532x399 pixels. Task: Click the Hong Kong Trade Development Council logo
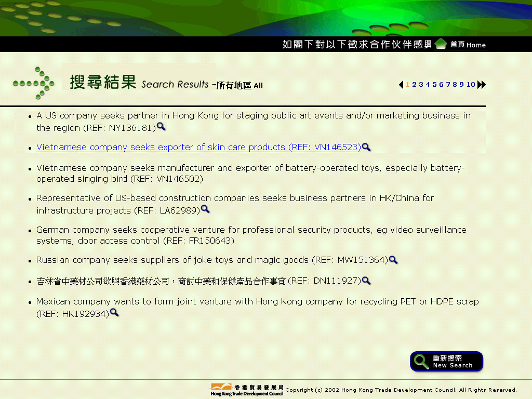click(247, 390)
